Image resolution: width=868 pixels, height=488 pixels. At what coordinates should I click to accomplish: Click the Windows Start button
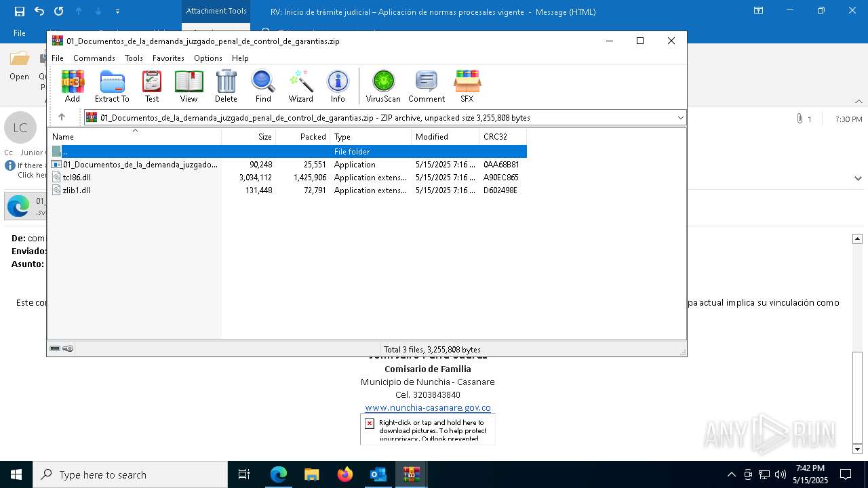point(16,474)
